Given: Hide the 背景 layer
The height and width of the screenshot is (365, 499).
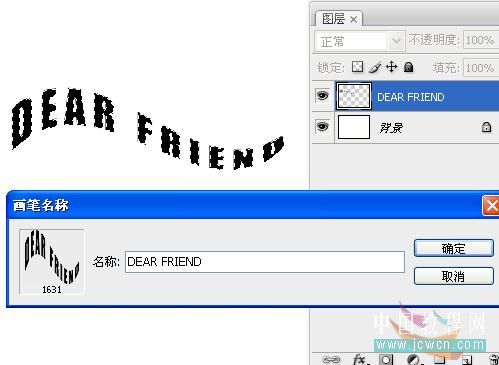Looking at the screenshot, I should (322, 127).
